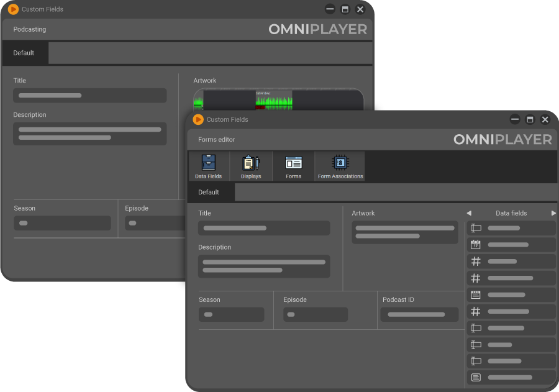Click the "Forms editor" heading text
This screenshot has height=392, width=559.
pyautogui.click(x=216, y=139)
